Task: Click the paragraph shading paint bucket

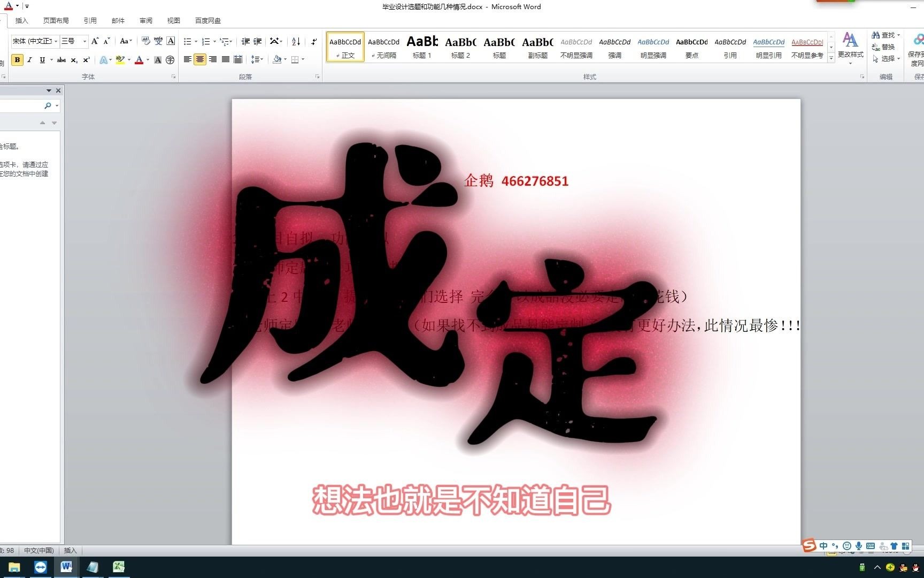Action: [277, 59]
